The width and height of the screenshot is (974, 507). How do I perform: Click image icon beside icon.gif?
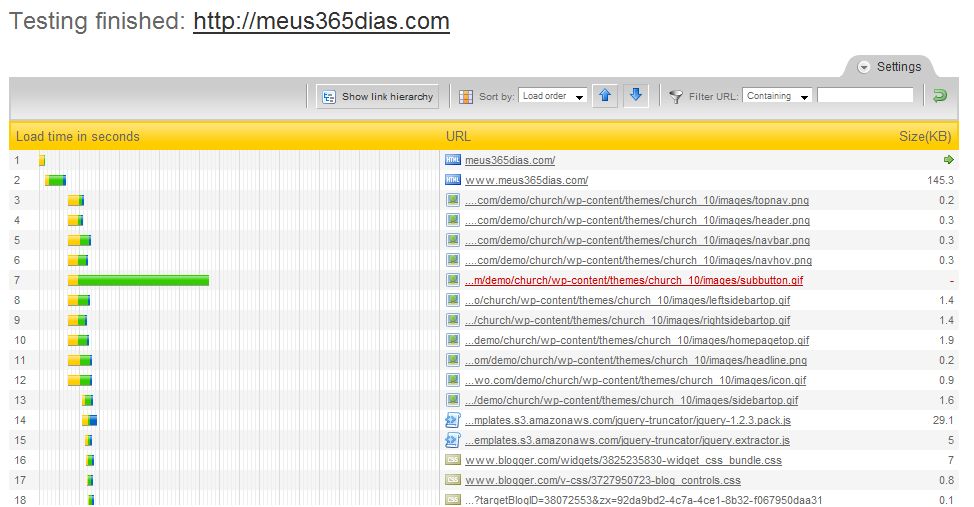pyautogui.click(x=453, y=380)
